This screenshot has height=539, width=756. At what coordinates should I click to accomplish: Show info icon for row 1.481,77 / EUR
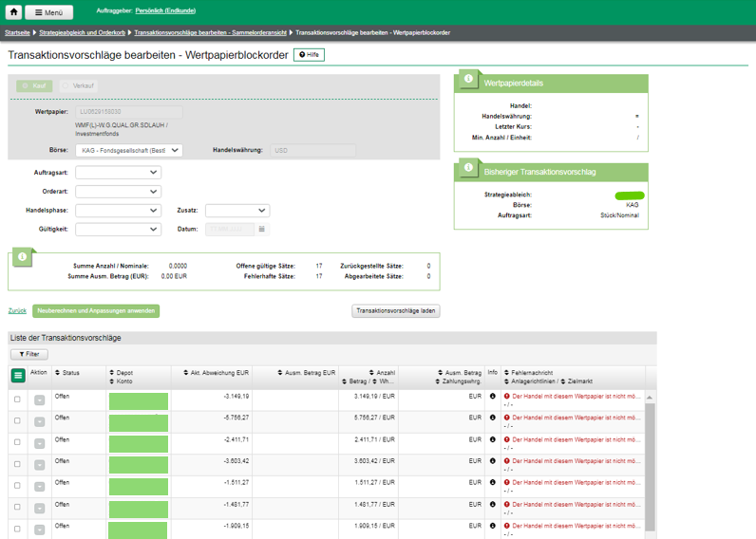(x=492, y=504)
